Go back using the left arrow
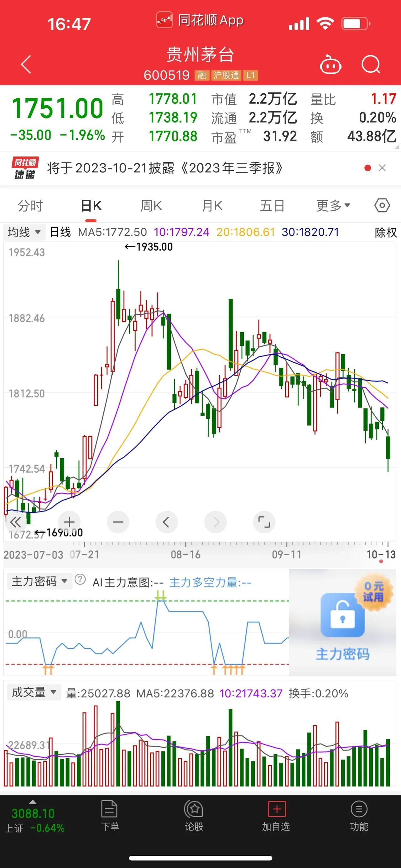Image resolution: width=401 pixels, height=868 pixels. (26, 64)
